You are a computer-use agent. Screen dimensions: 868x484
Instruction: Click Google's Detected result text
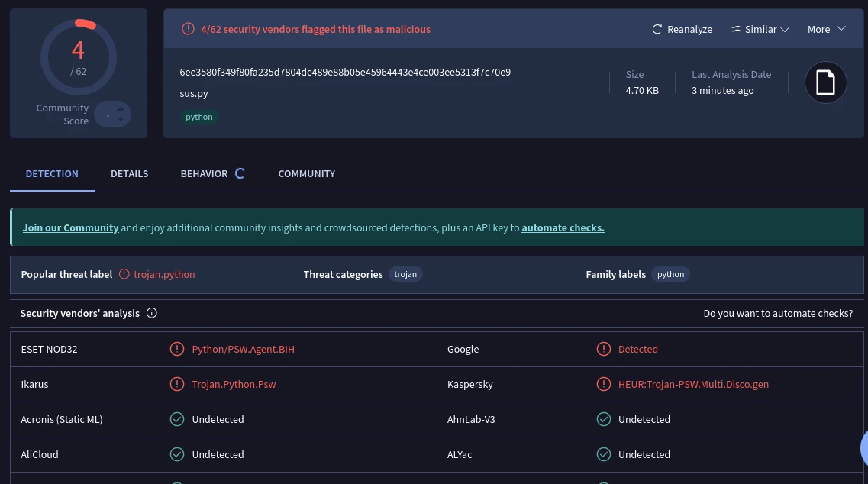637,350
